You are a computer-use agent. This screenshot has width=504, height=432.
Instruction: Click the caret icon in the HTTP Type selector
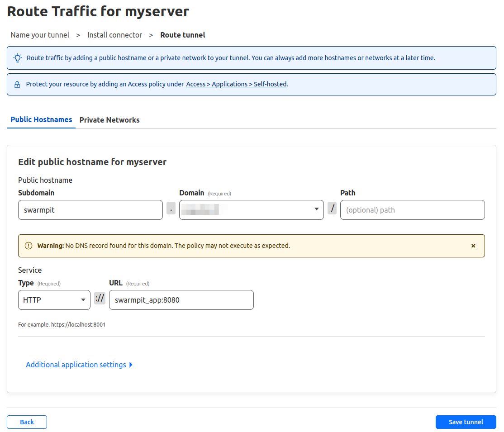click(x=83, y=299)
